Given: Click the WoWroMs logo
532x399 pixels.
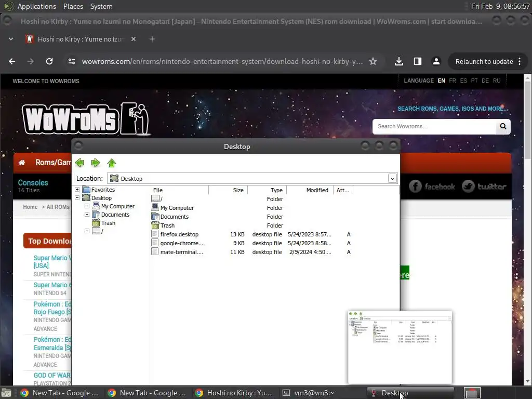Looking at the screenshot, I should pos(86,119).
